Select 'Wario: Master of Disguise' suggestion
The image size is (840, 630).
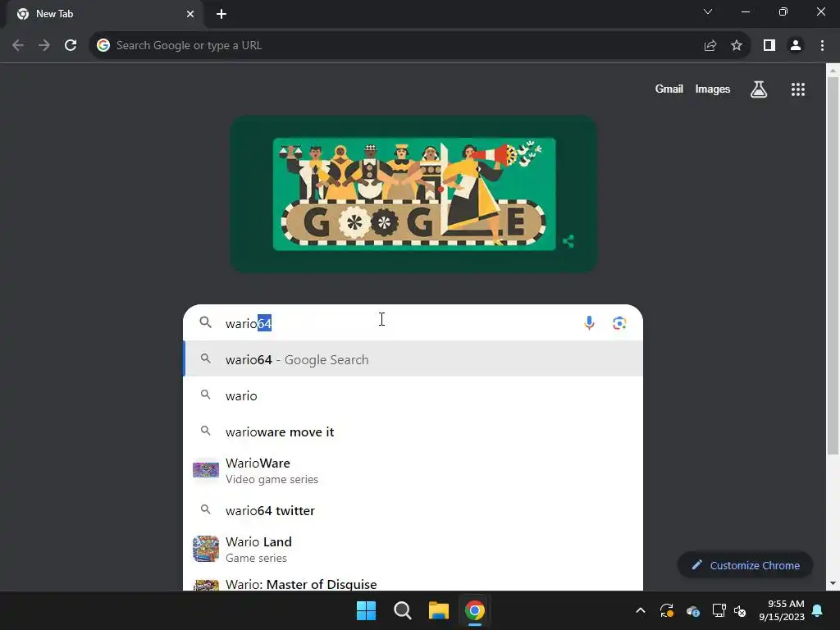(x=413, y=583)
